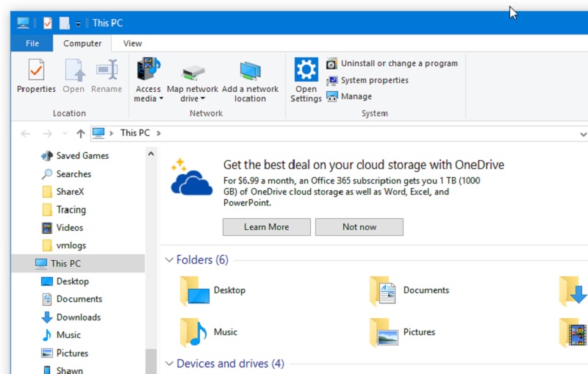Click Learn More about OneDrive
The width and height of the screenshot is (588, 374).
(267, 227)
